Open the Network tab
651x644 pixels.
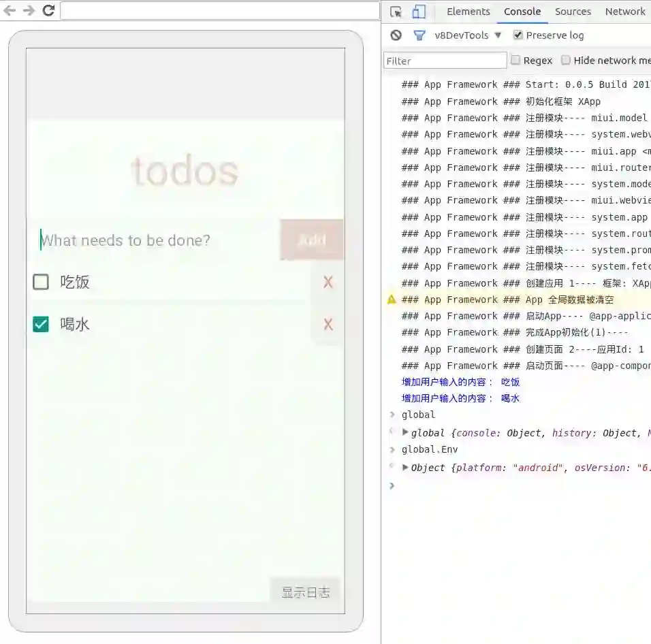[x=625, y=12]
